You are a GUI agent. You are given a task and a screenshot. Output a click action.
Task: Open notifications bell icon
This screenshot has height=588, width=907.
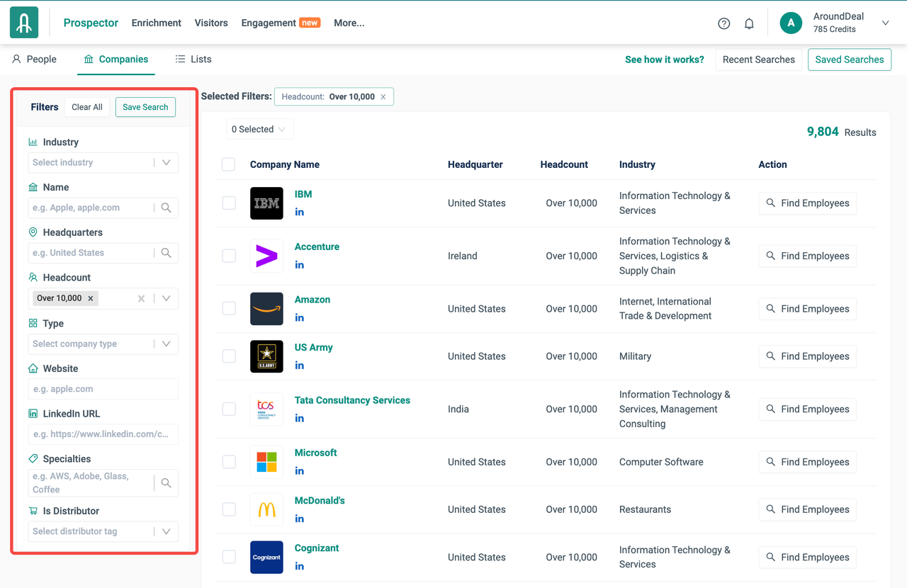pyautogui.click(x=749, y=23)
